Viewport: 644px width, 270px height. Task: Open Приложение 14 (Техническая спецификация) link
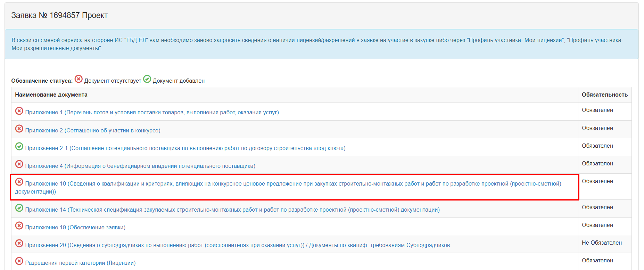[232, 210]
